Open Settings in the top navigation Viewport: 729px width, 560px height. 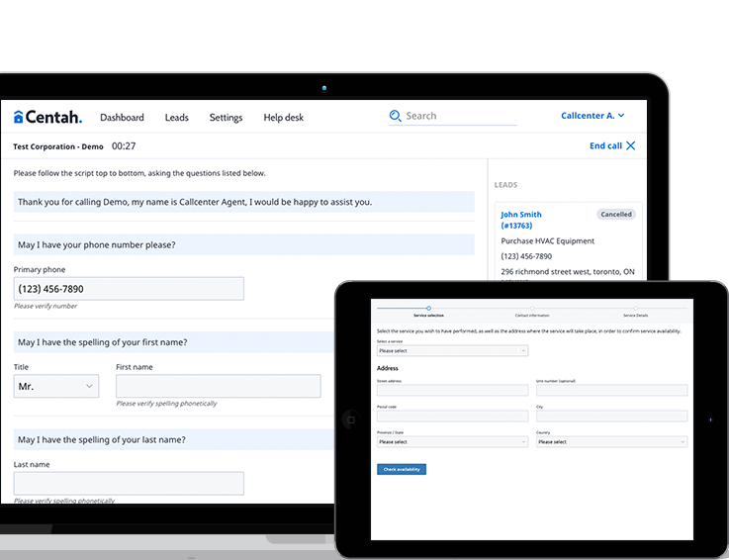click(x=226, y=118)
